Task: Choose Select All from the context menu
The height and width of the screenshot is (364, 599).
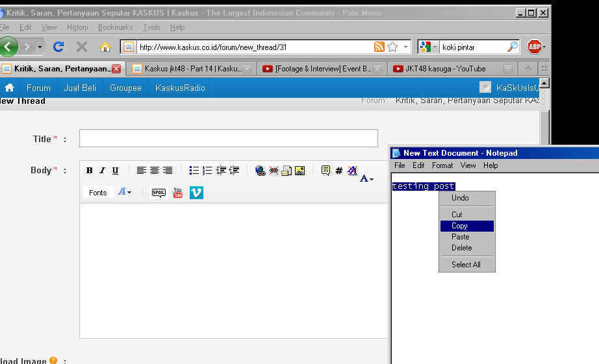Action: pyautogui.click(x=467, y=265)
